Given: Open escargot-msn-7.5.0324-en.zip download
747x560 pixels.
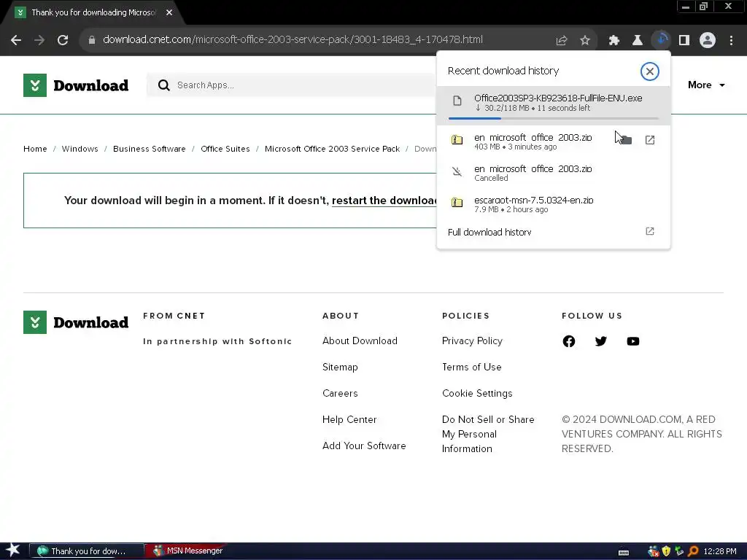Looking at the screenshot, I should 553,204.
